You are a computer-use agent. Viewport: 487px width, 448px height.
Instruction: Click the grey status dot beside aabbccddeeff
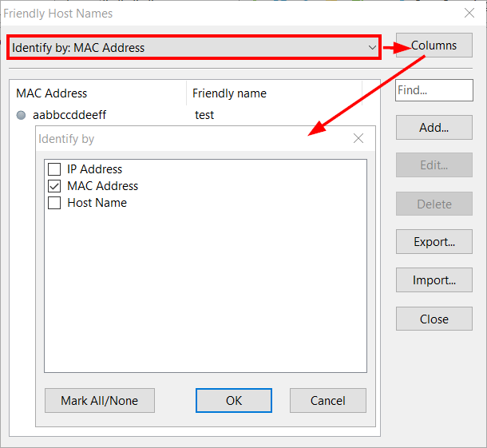click(22, 115)
